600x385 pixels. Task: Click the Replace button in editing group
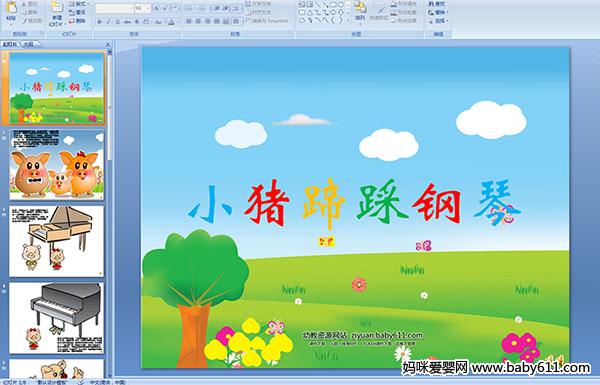click(438, 12)
